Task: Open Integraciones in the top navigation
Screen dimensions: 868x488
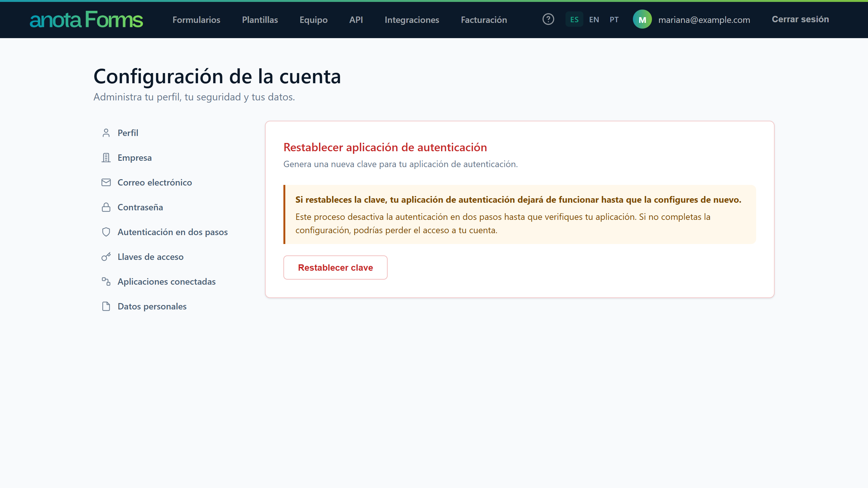Action: [412, 20]
